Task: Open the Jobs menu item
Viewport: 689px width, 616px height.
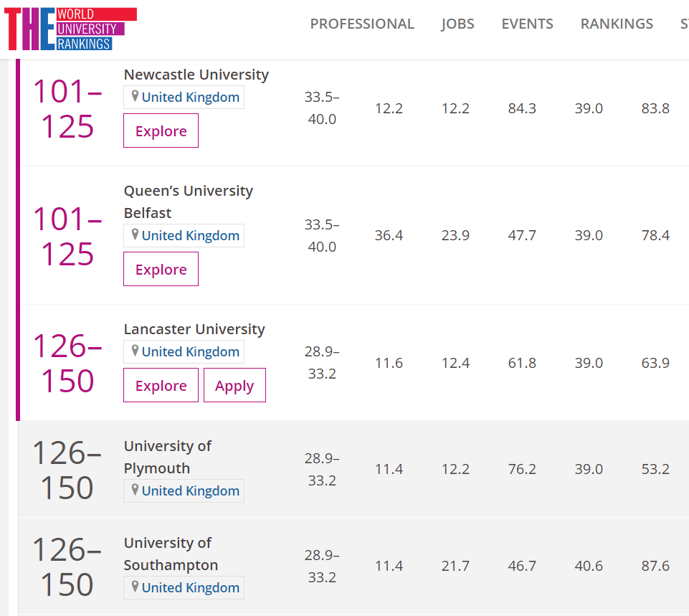Action: pyautogui.click(x=457, y=24)
